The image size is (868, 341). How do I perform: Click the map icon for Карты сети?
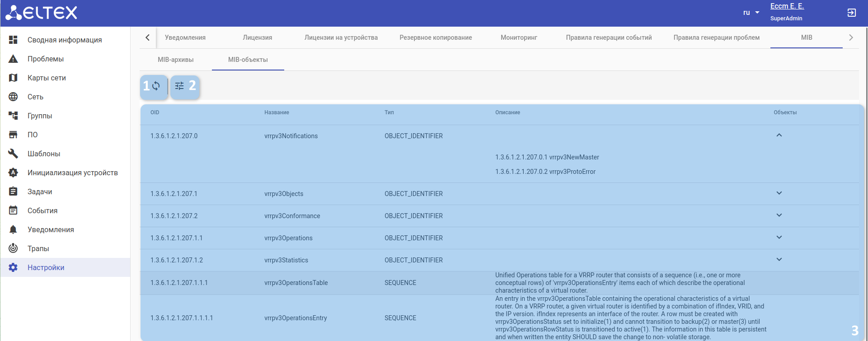tap(13, 78)
